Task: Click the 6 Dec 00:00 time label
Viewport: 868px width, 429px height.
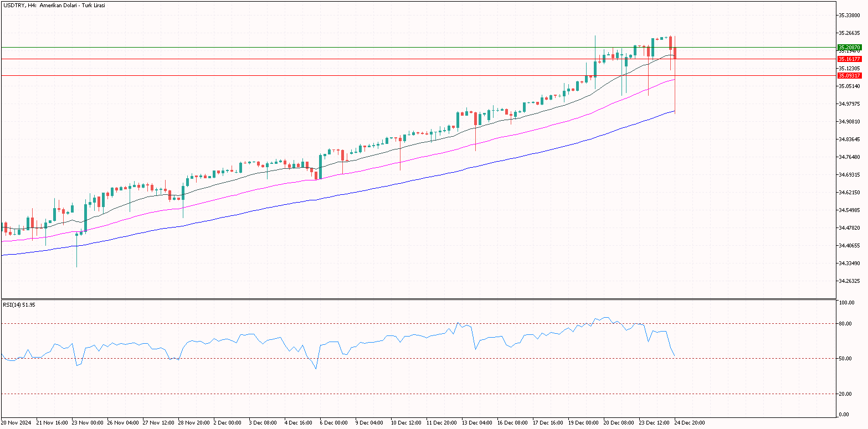Action: (x=334, y=423)
